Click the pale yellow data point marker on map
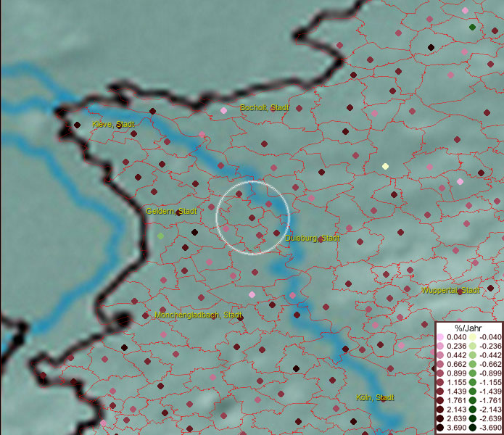Image resolution: width=504 pixels, height=435 pixels. [385, 167]
